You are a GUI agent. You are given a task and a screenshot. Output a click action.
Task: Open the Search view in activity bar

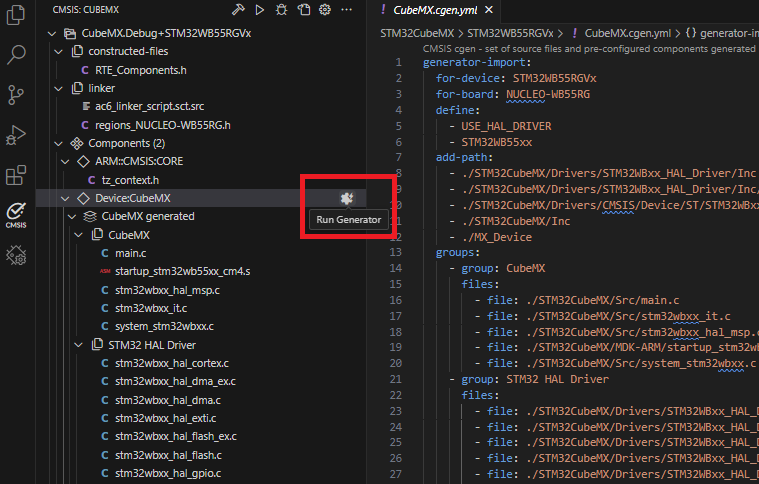(16, 54)
